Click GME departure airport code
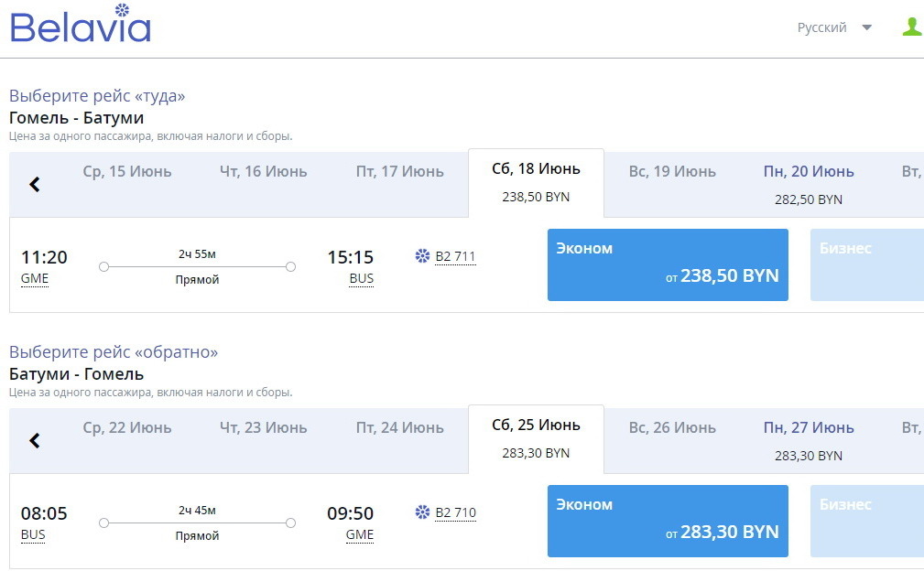 (x=35, y=279)
